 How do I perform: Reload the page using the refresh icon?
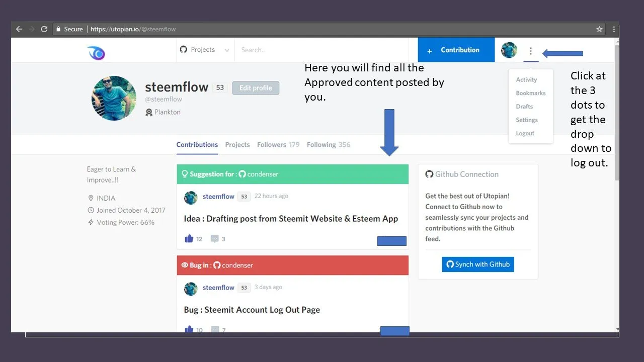pyautogui.click(x=44, y=29)
